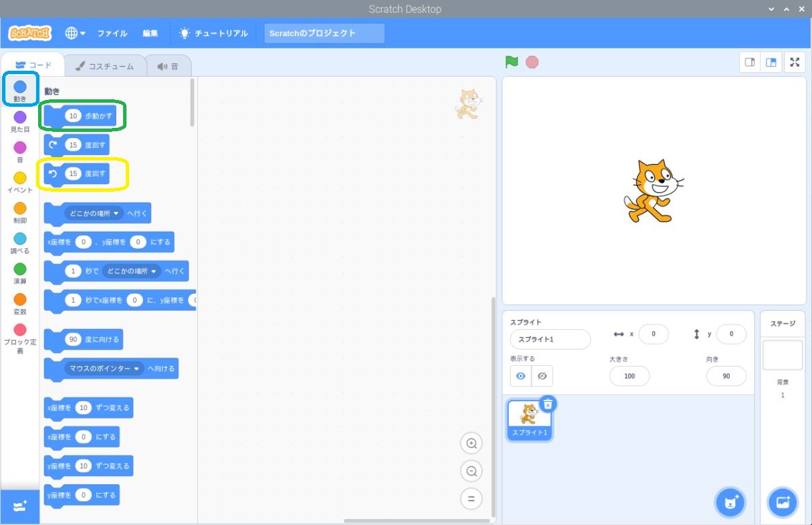
Task: Select the 変数 variables category
Action: [20, 304]
